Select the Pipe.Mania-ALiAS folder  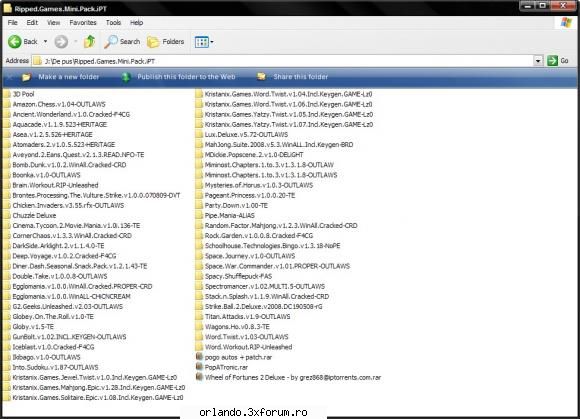[x=225, y=216]
